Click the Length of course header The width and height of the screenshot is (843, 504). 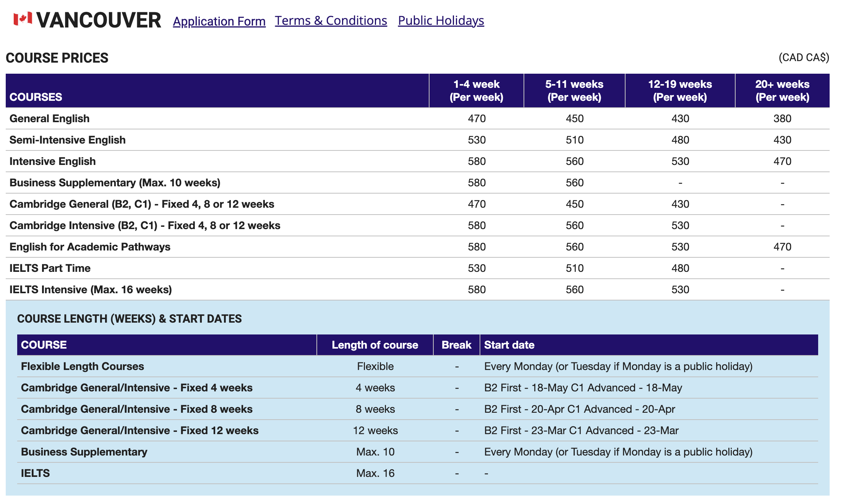point(374,345)
